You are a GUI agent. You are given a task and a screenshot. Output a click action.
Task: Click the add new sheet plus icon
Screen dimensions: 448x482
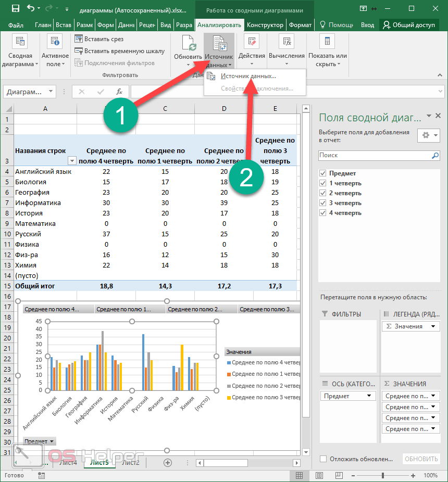coord(168,462)
